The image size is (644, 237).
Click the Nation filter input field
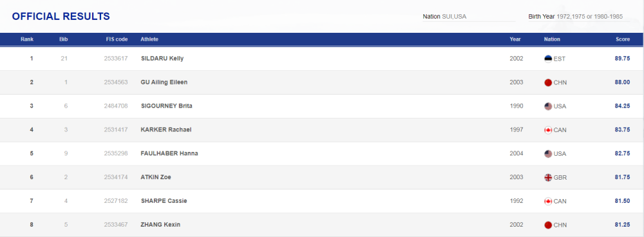click(x=469, y=17)
